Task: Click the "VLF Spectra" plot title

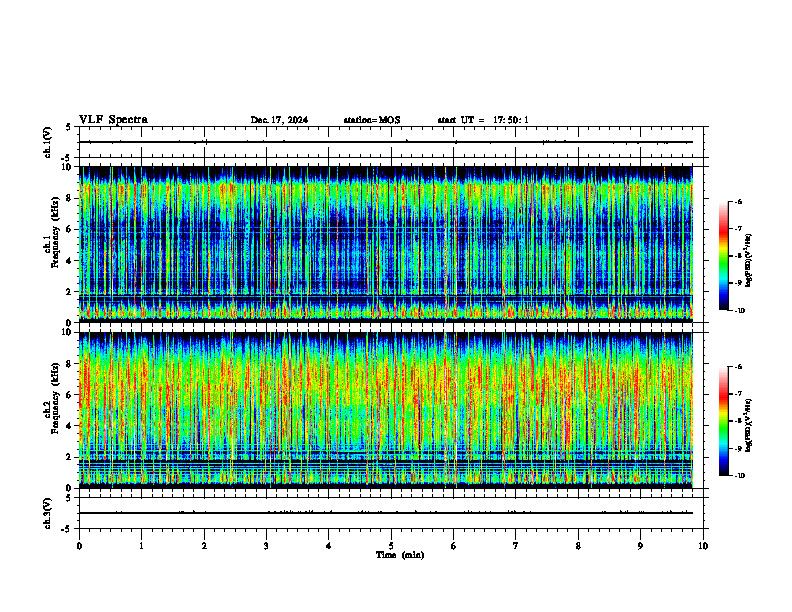Action: (x=113, y=120)
